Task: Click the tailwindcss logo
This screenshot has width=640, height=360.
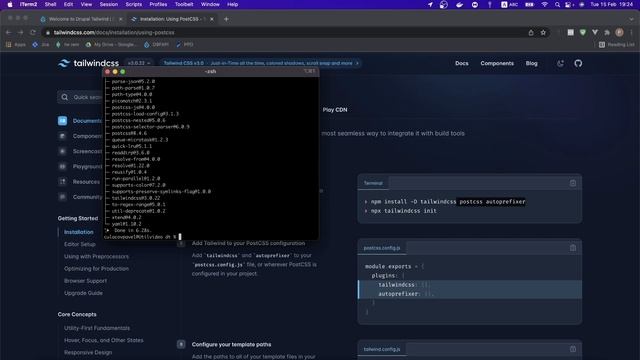Action: (x=89, y=63)
